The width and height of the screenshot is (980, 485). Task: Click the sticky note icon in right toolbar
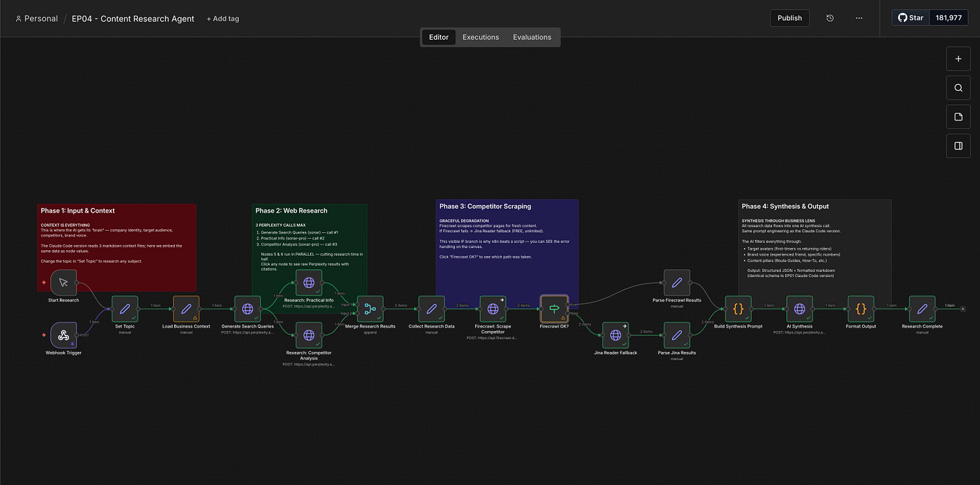click(958, 116)
